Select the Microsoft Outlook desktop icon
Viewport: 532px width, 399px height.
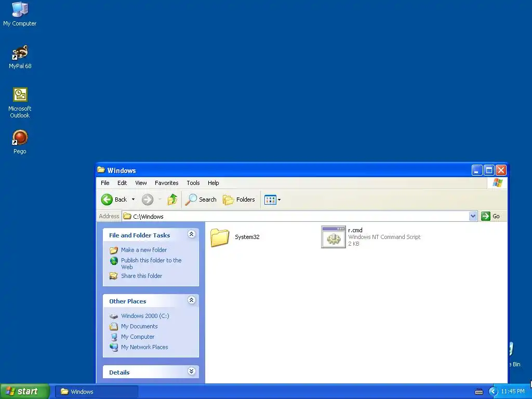[x=20, y=103]
